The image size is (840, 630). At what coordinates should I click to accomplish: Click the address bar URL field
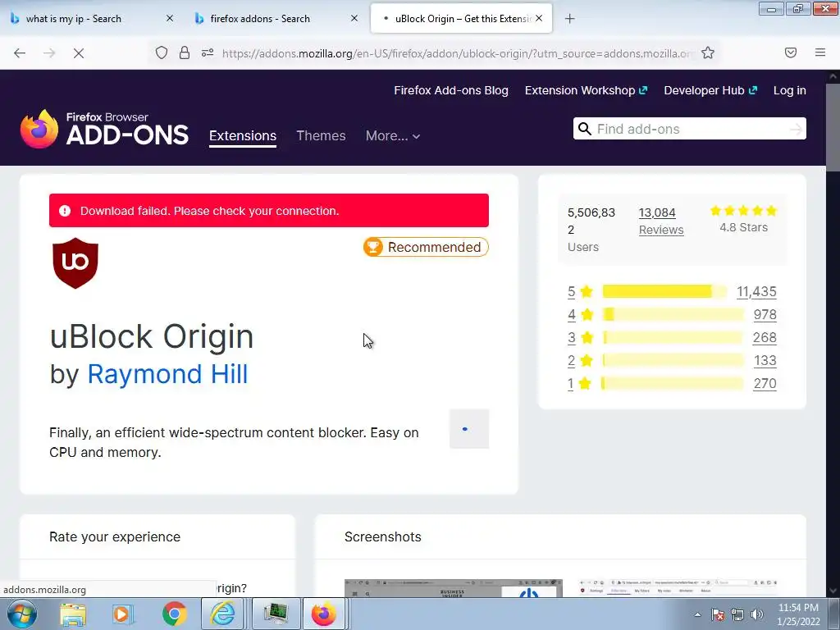458,53
